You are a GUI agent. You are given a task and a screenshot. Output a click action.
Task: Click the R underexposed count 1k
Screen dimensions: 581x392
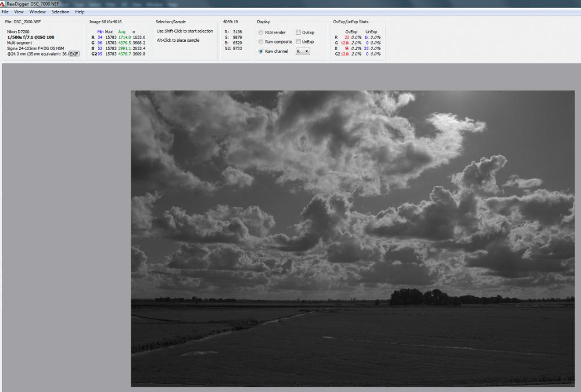(x=367, y=37)
